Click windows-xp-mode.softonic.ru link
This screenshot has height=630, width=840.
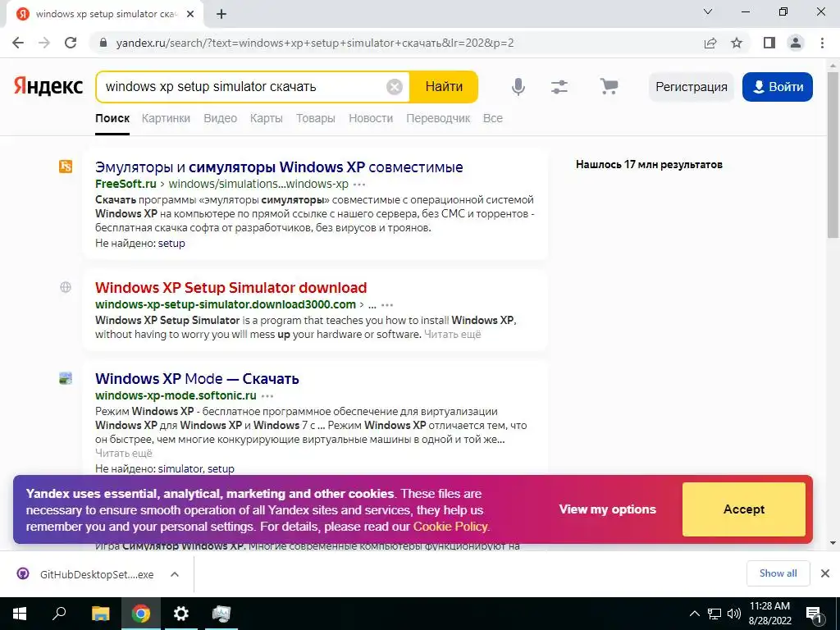[x=176, y=395]
